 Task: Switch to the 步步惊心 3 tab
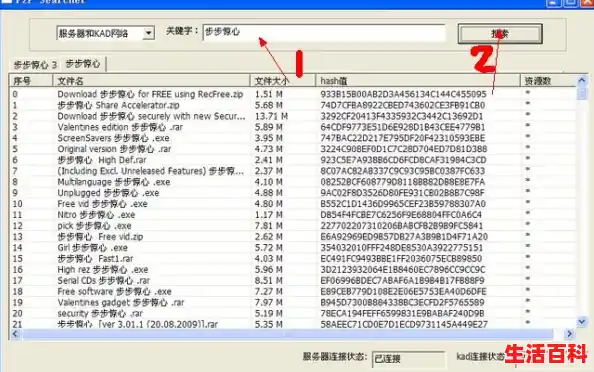click(35, 65)
